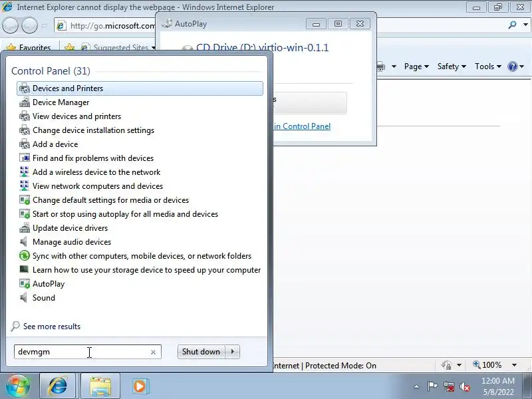Click the Internet Explorer help icon

pyautogui.click(x=513, y=66)
